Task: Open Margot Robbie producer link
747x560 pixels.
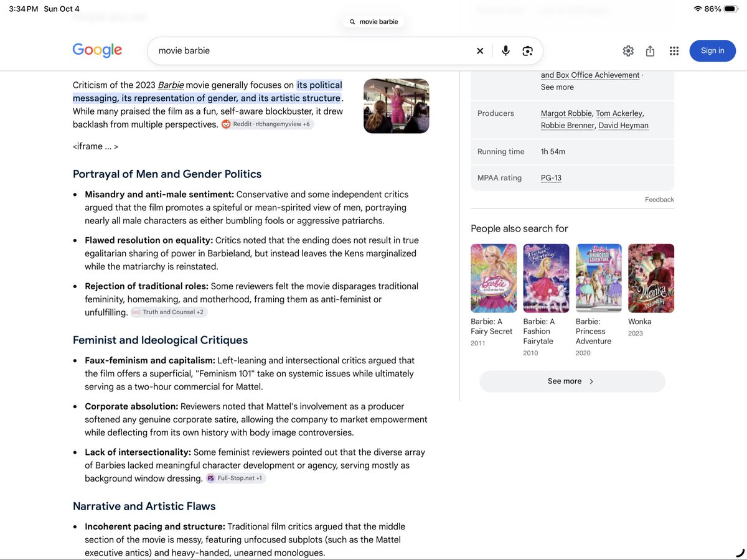Action: 566,113
